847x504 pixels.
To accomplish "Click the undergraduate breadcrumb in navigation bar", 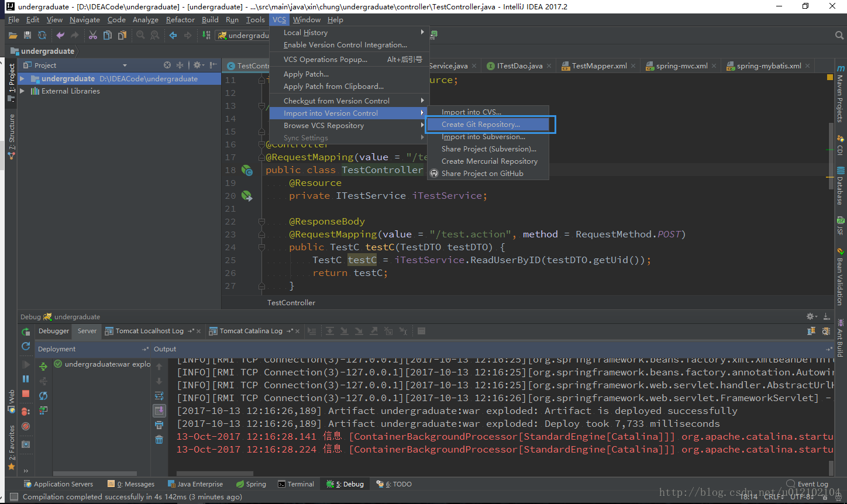I will coord(43,51).
